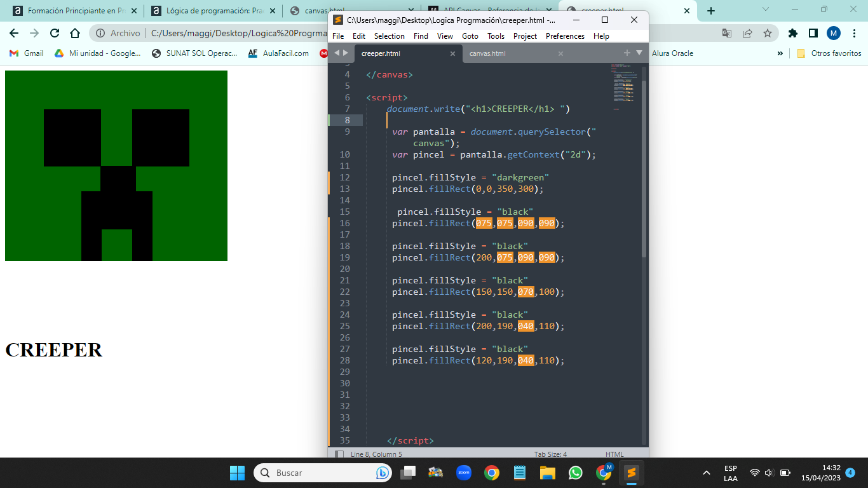Show hidden system tray icons chevron
The height and width of the screenshot is (488, 868).
pos(707,473)
